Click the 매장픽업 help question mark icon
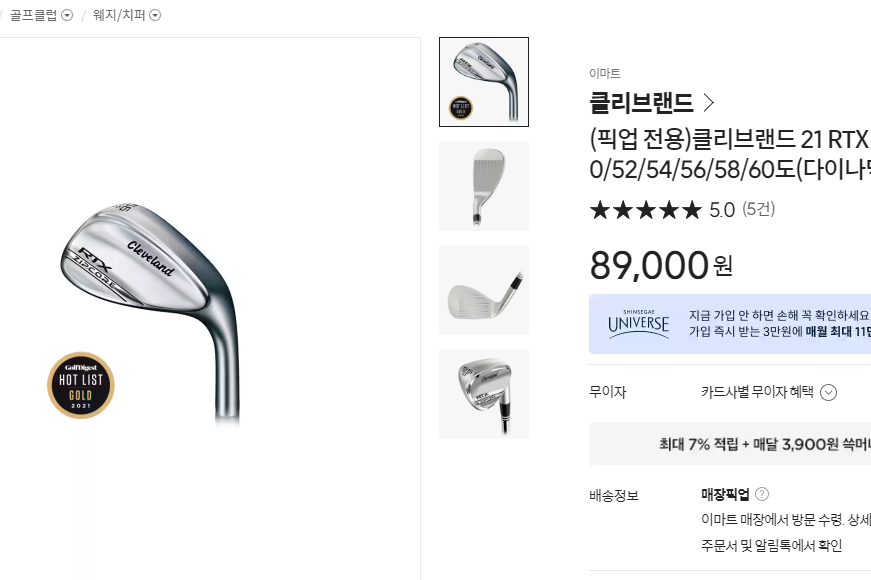 pyautogui.click(x=762, y=494)
